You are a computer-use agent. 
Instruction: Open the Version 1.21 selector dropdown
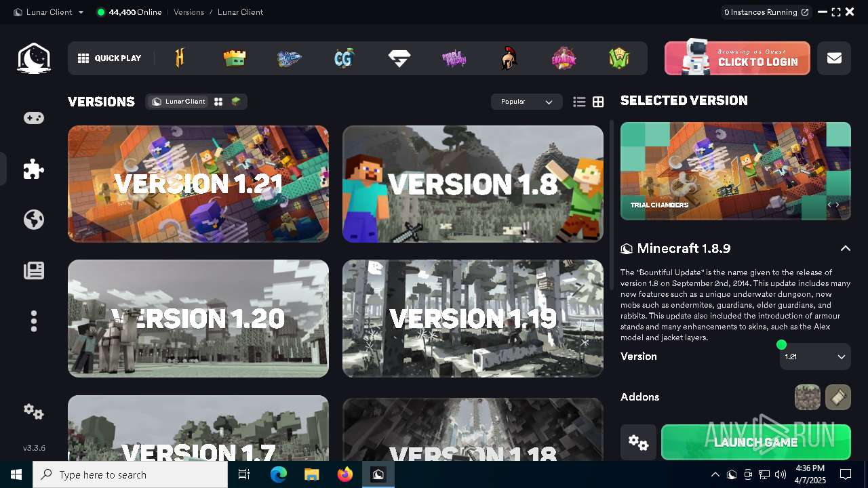815,357
